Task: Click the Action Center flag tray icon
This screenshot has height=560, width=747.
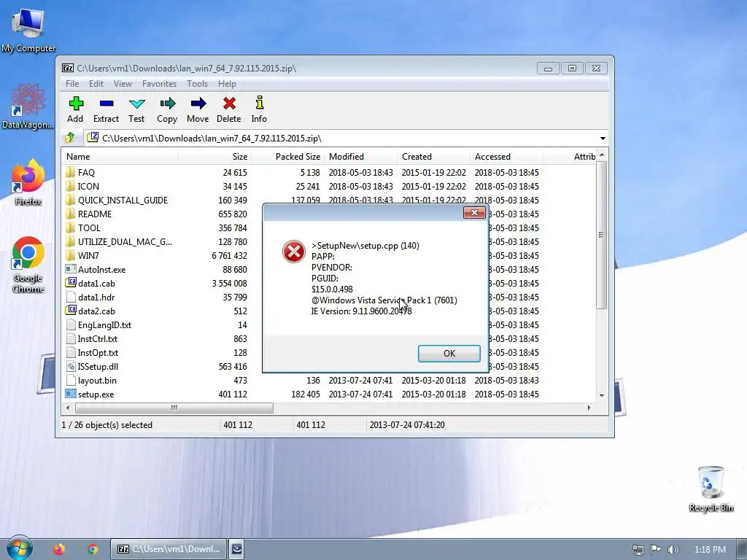Action: pyautogui.click(x=656, y=550)
